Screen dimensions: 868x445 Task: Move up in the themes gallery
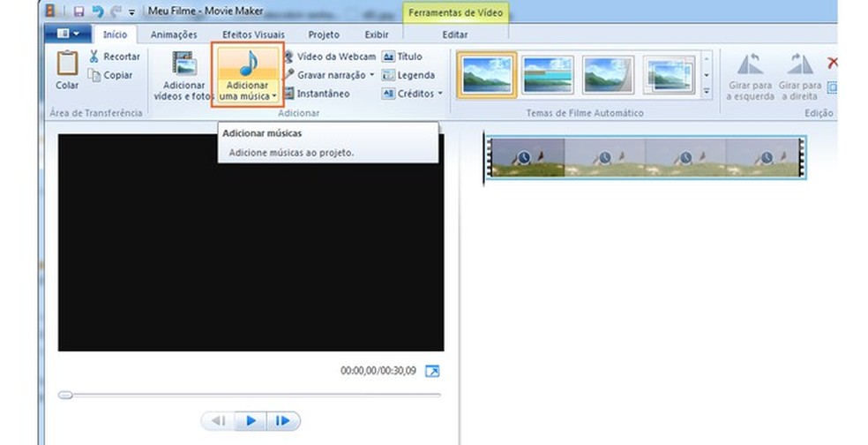click(707, 59)
